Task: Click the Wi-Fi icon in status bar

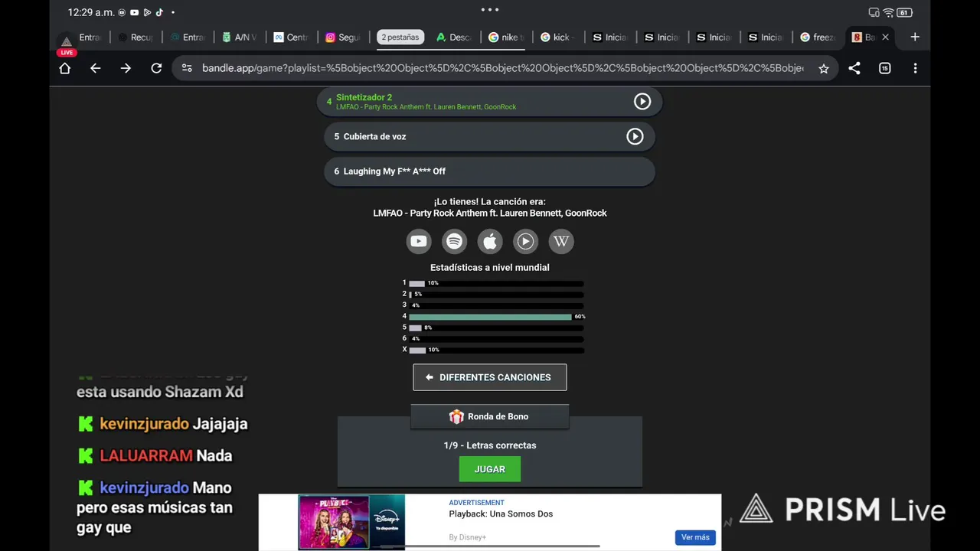Action: (888, 12)
